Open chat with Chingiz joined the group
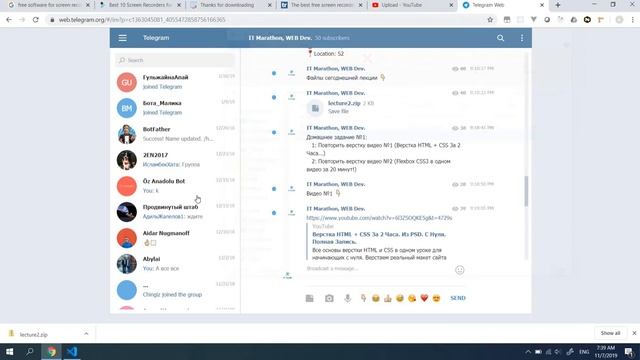Image resolution: width=640 pixels, height=360 pixels. coord(175,290)
